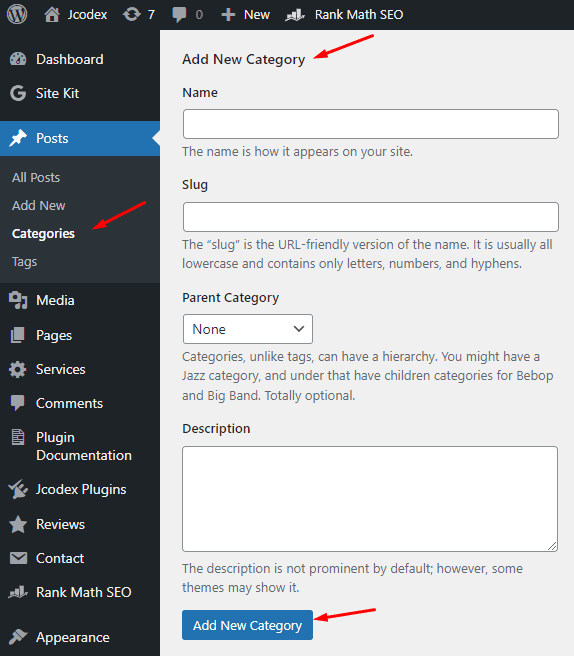Open the Plugin Documentation link
The width and height of the screenshot is (574, 656).
pos(84,446)
